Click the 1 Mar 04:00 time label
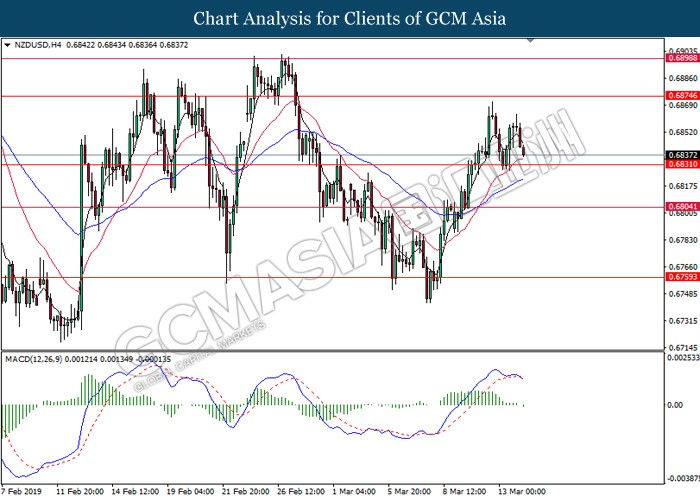 coord(354,492)
